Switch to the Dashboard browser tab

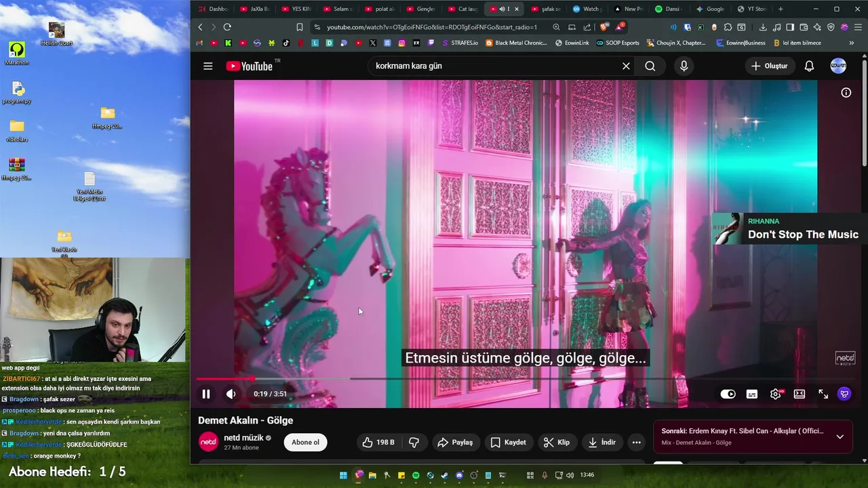tap(213, 9)
